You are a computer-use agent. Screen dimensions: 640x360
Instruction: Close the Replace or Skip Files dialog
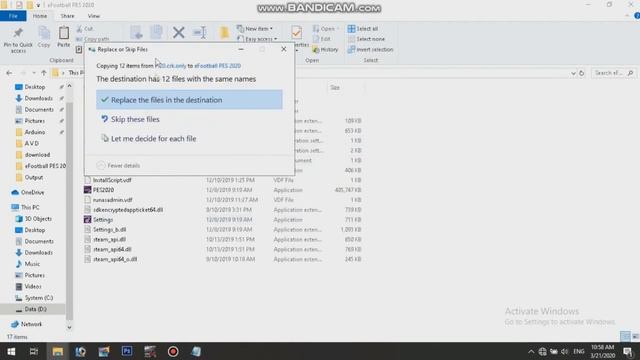(x=284, y=49)
